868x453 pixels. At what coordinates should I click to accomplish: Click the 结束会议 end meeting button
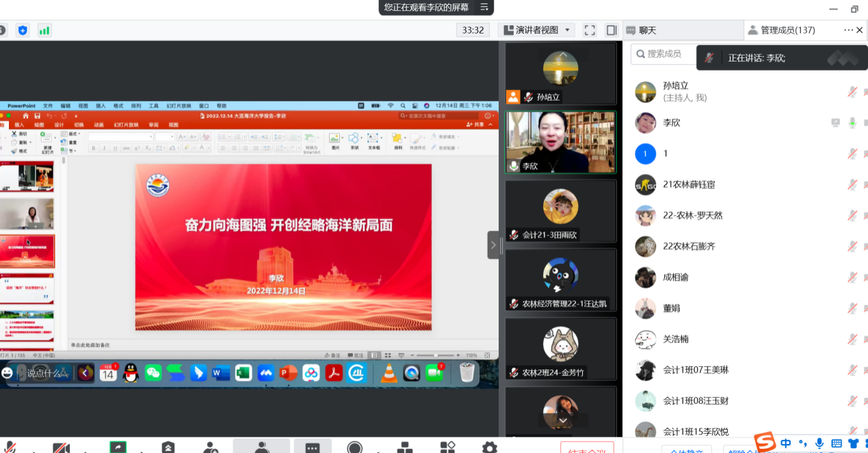pos(586,448)
